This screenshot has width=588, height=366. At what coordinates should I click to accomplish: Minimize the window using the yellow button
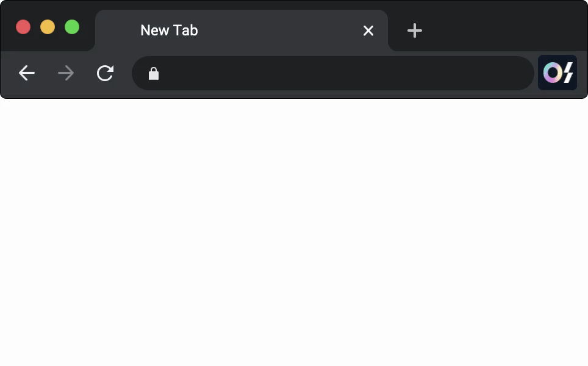48,27
